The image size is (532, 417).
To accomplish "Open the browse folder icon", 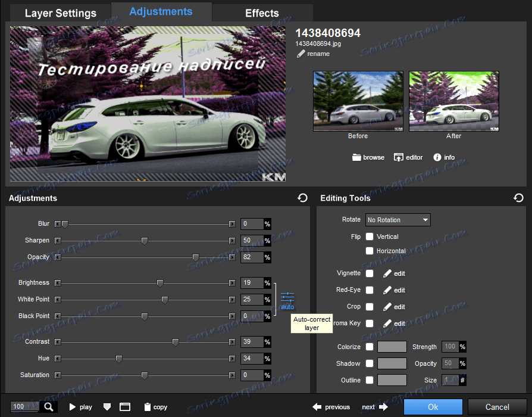I will tap(357, 157).
